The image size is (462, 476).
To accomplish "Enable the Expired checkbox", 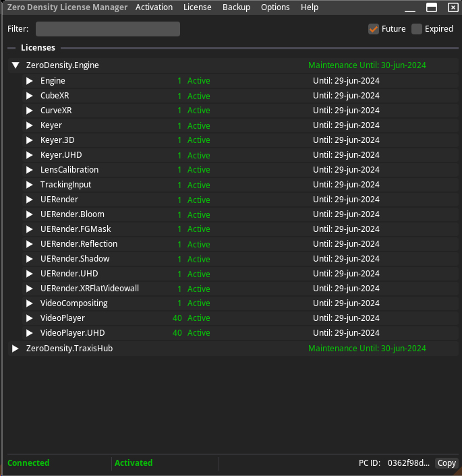I will pos(417,29).
